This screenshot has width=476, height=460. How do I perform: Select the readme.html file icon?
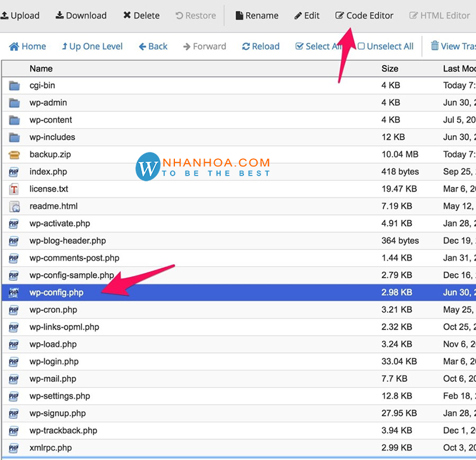[14, 206]
